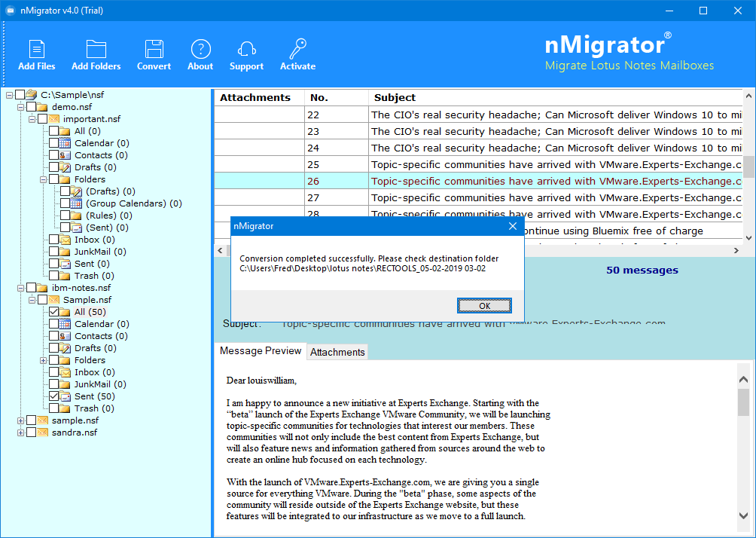
Task: Click the important.nsf mailbox envelope icon
Action: (54, 119)
